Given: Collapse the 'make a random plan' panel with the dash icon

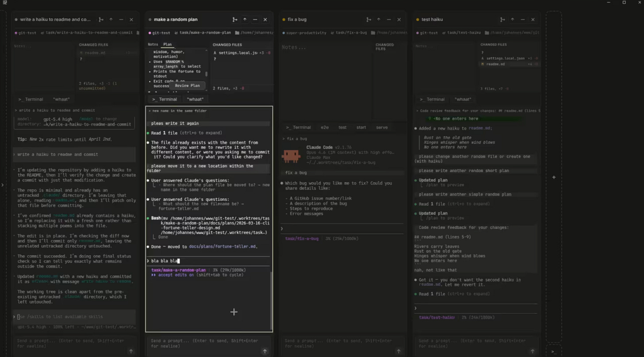Looking at the screenshot, I should (255, 19).
